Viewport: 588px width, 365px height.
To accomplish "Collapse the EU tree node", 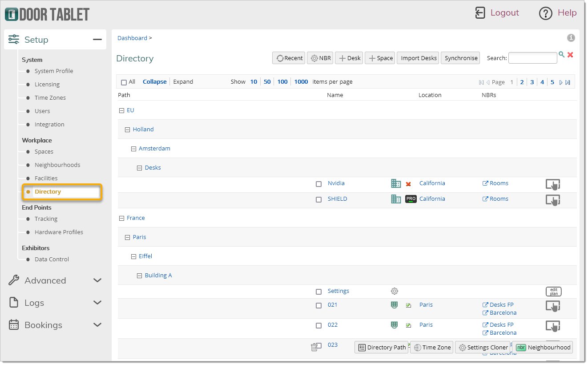I will pyautogui.click(x=121, y=110).
